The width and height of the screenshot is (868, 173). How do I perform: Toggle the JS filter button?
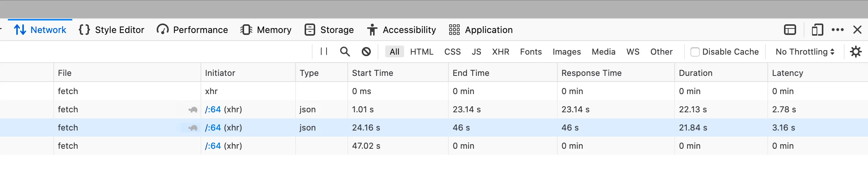pyautogui.click(x=476, y=52)
